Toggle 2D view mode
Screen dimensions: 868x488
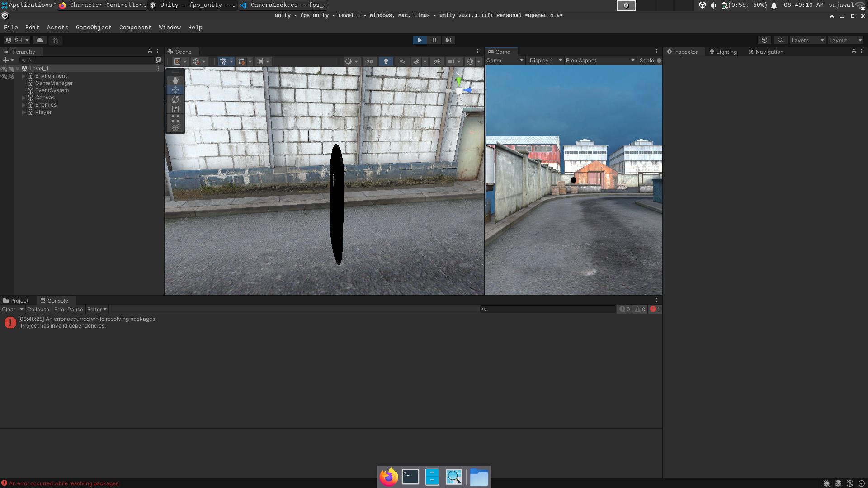point(370,61)
